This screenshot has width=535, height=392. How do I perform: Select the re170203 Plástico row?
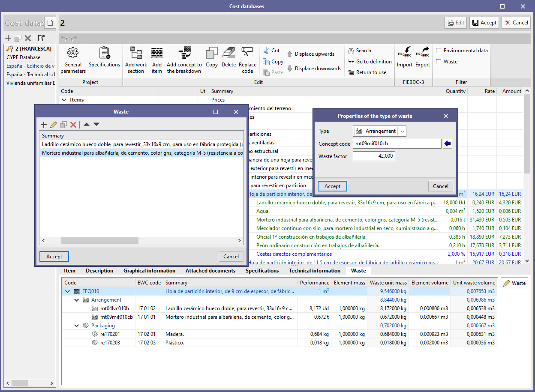pos(280,343)
